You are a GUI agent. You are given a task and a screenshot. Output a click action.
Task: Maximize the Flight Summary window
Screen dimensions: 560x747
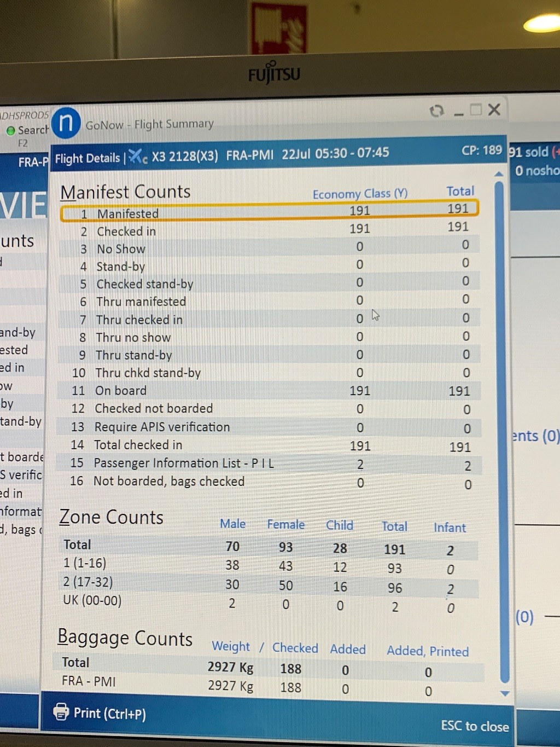point(476,110)
